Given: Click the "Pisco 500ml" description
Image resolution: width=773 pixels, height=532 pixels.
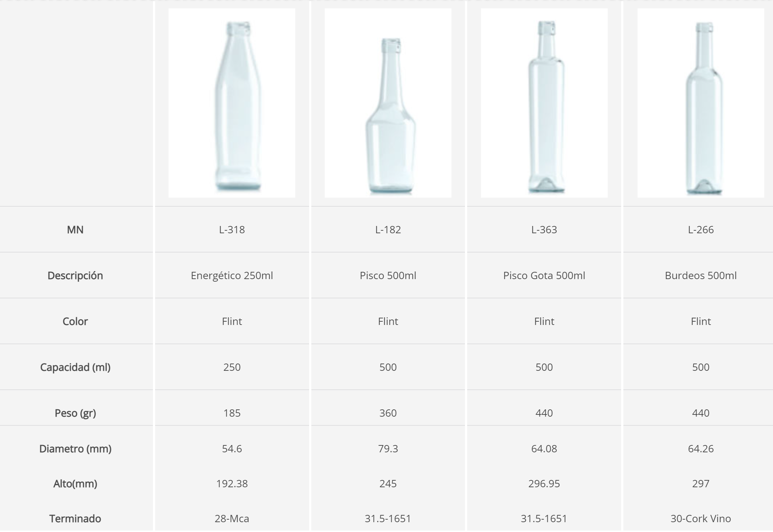Looking at the screenshot, I should click(x=388, y=275).
